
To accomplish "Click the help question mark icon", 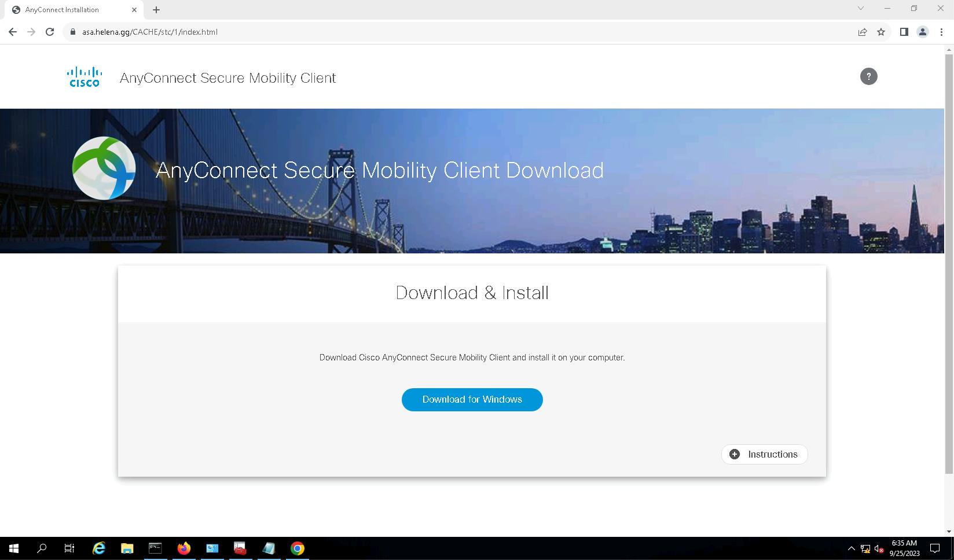I will tap(868, 76).
